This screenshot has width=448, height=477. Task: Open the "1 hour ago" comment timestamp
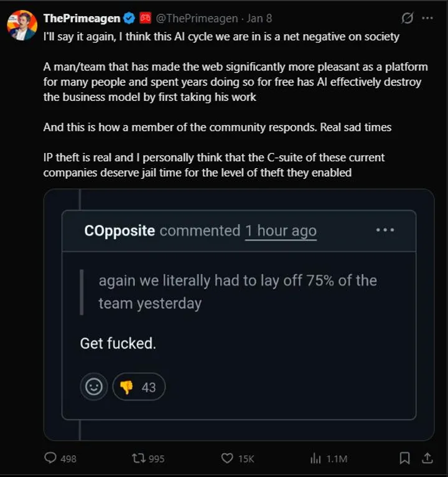(281, 230)
